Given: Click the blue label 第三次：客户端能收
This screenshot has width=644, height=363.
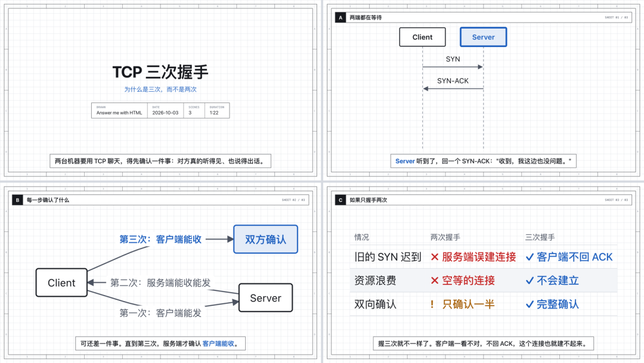Looking at the screenshot, I should click(x=160, y=240).
